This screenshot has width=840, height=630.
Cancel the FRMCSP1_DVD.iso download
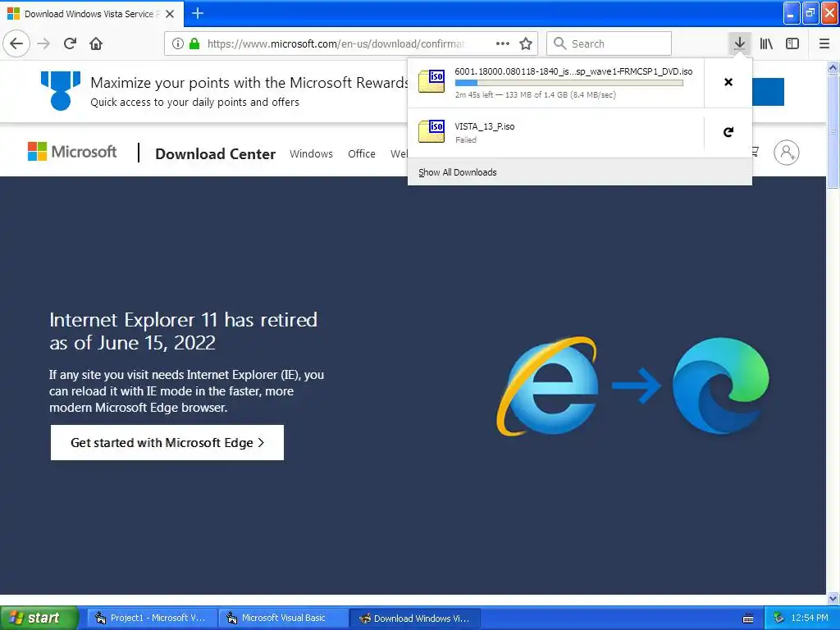(728, 82)
